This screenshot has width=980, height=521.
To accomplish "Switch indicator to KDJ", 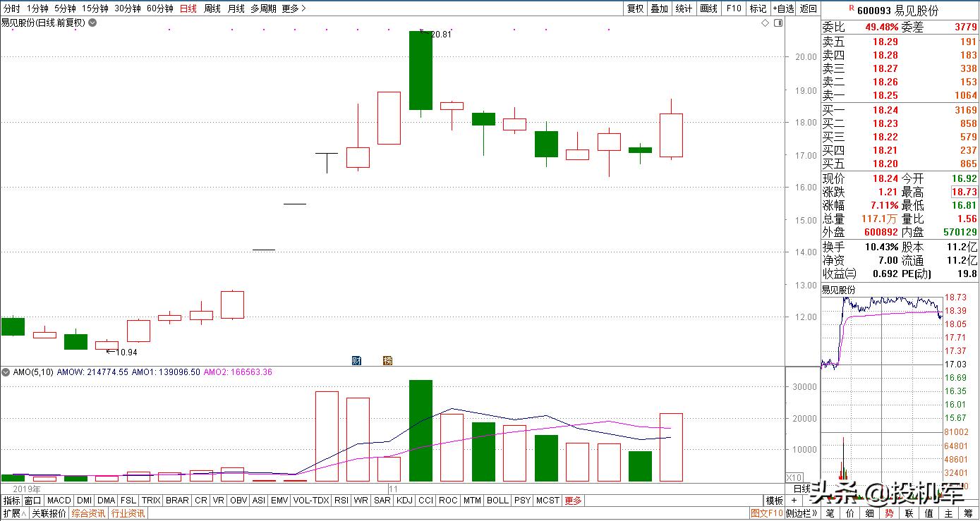I will tap(404, 501).
